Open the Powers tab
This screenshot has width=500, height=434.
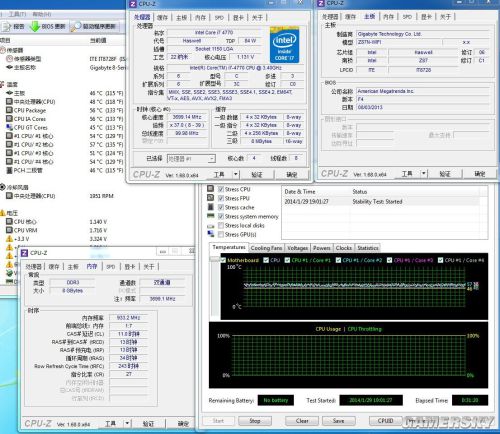click(321, 248)
